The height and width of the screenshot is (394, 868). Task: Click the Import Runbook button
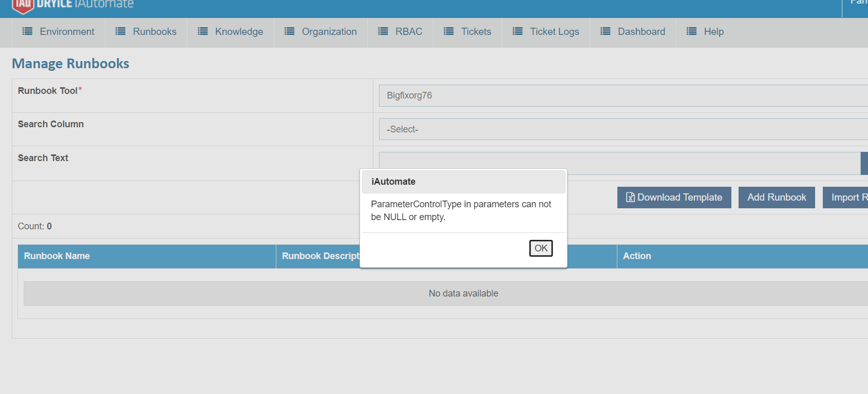[x=846, y=198]
